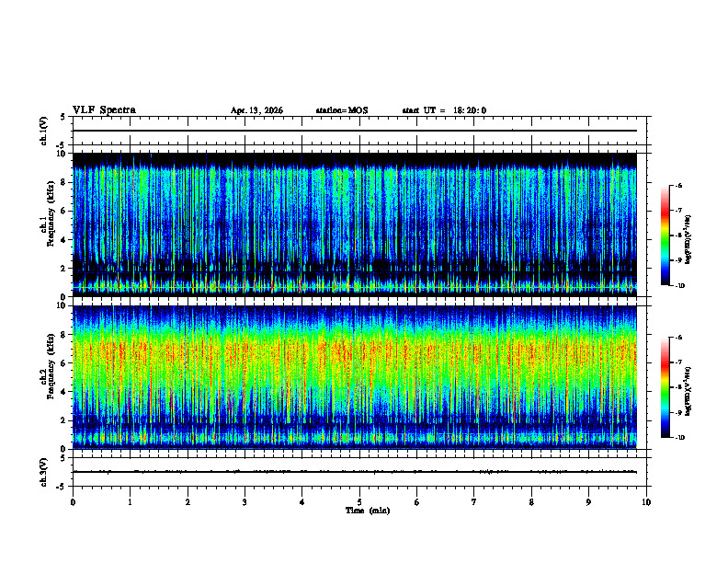Select the "start UT = 18:20:0" text

pos(444,110)
